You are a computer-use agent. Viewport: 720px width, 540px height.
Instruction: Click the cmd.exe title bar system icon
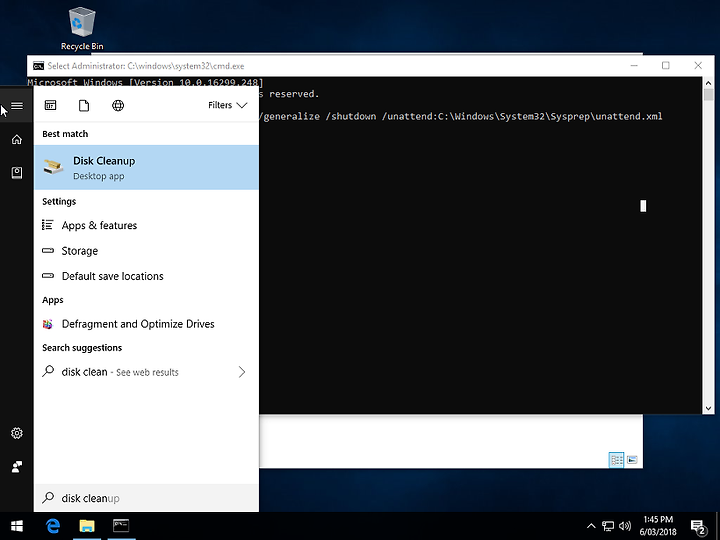39,66
